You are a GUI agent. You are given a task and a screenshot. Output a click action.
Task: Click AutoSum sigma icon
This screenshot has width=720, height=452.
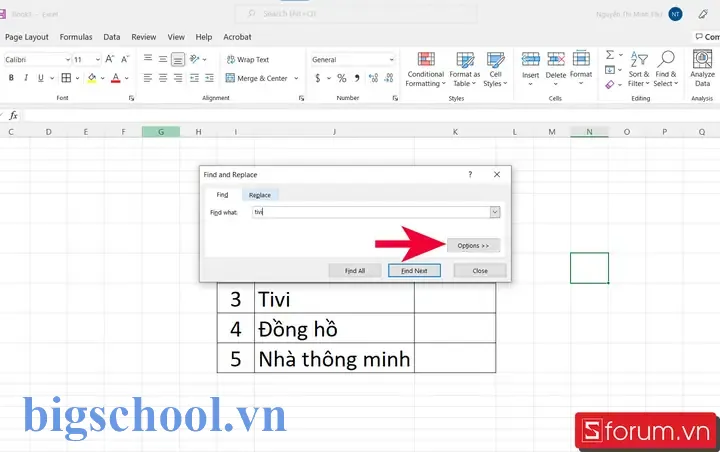[x=610, y=55]
